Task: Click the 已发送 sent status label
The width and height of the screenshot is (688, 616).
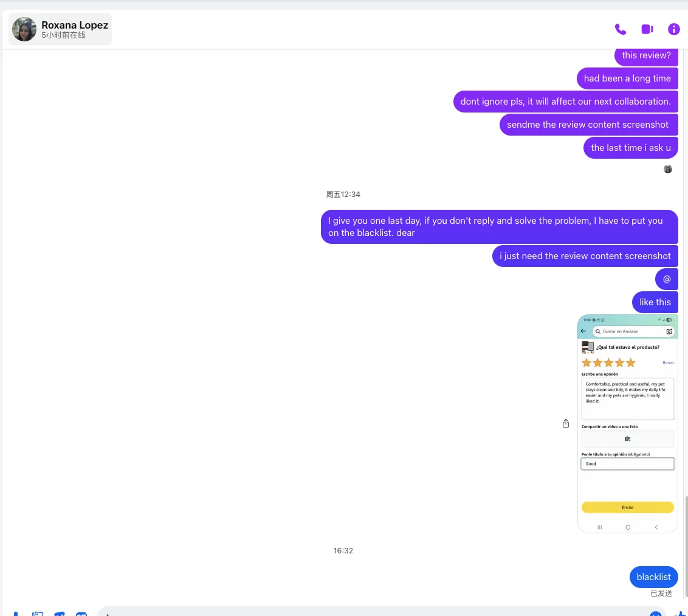Action: [x=661, y=594]
